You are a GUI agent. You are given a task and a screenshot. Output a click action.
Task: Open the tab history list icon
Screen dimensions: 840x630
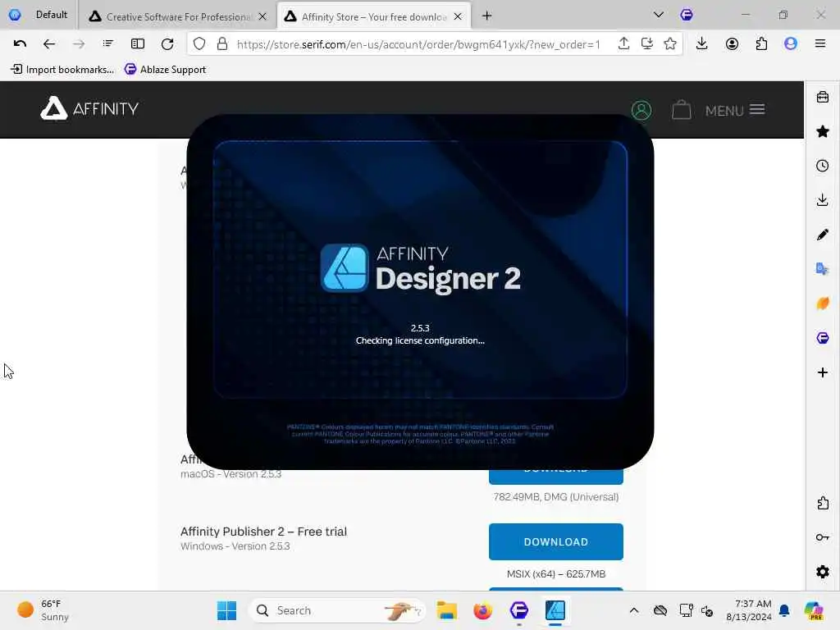coord(107,44)
